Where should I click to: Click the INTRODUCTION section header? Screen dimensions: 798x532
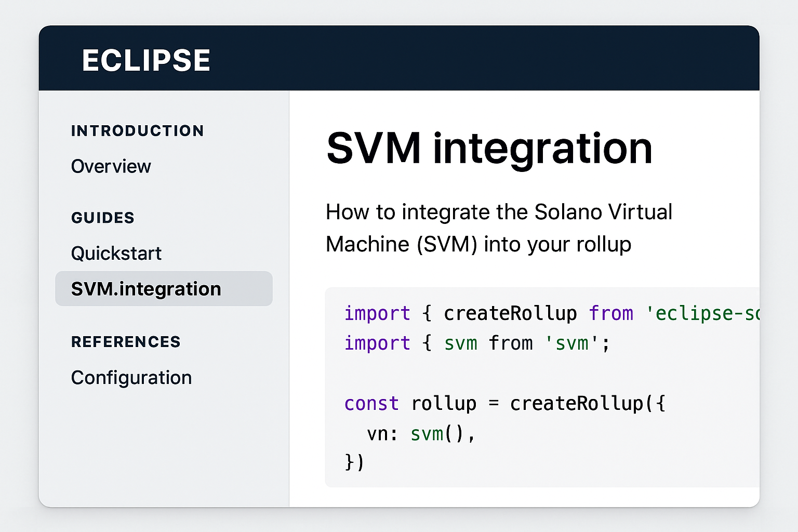(138, 130)
